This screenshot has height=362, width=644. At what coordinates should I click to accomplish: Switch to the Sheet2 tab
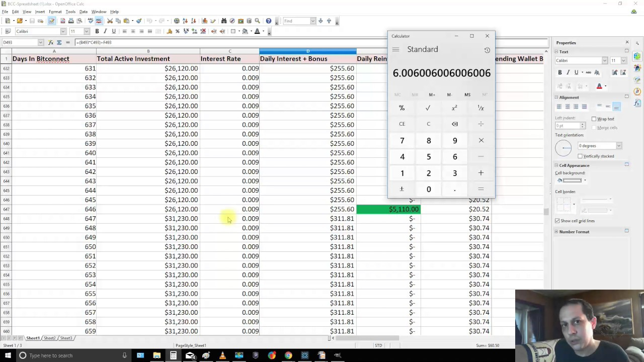[49, 338]
